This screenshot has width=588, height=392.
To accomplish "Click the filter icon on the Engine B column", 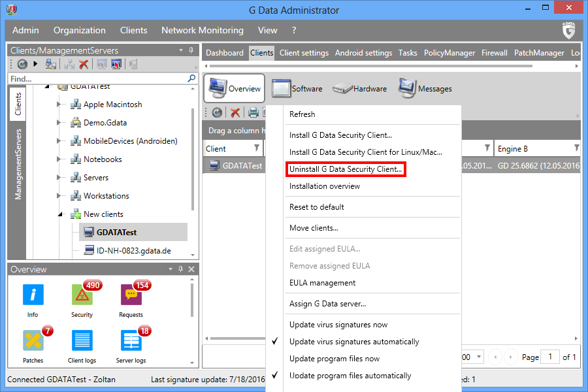I will [x=577, y=148].
